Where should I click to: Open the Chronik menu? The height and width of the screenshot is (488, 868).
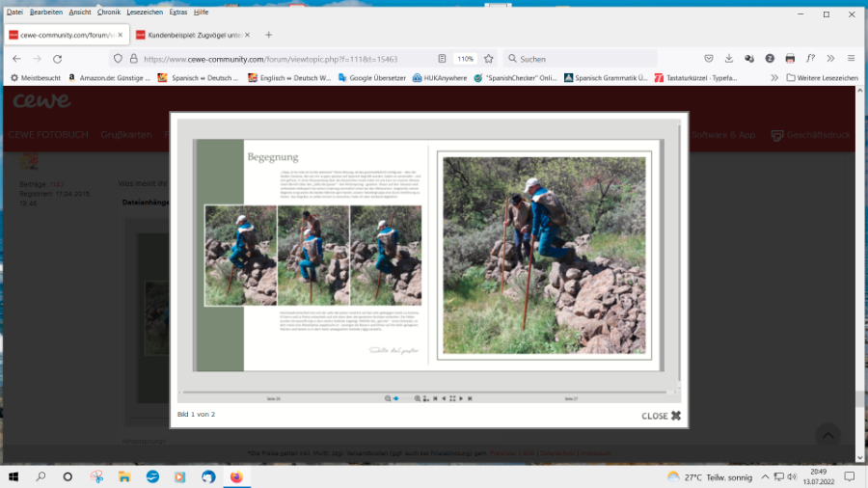108,13
